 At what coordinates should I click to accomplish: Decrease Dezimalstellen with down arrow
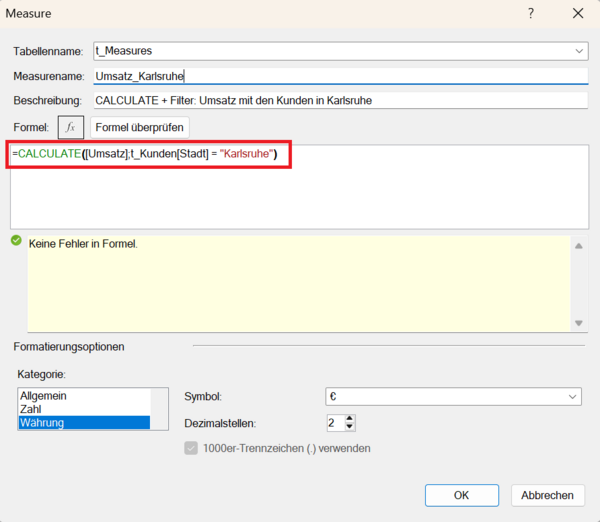click(x=350, y=428)
